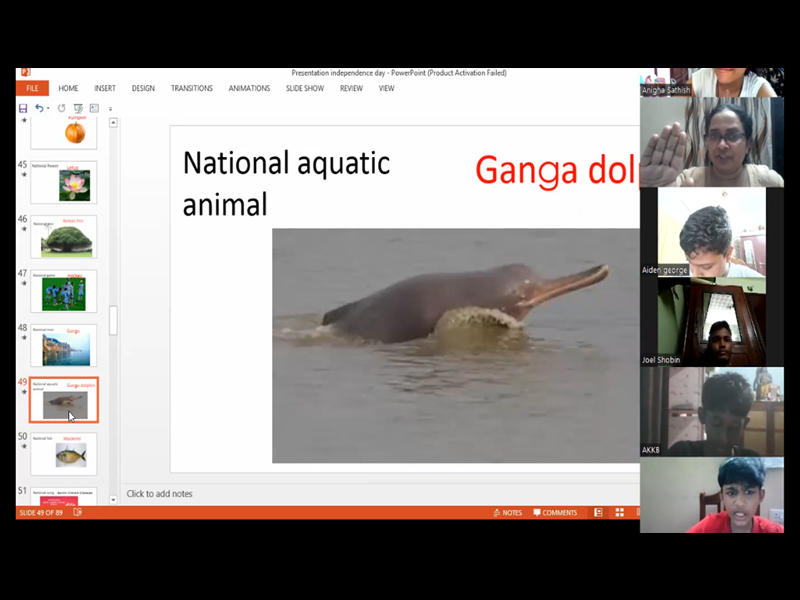Click the Undo arrow icon

(x=39, y=108)
